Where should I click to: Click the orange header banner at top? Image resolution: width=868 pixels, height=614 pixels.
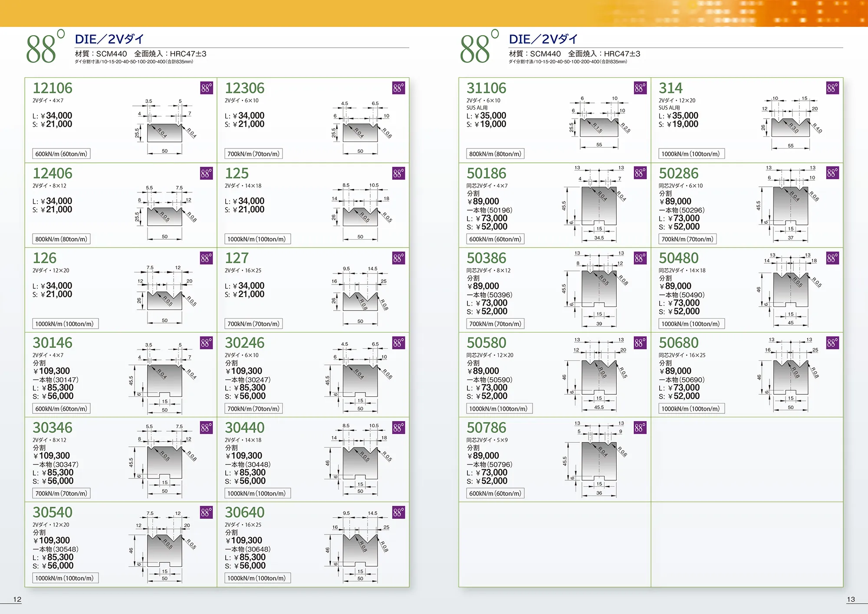tap(434, 13)
